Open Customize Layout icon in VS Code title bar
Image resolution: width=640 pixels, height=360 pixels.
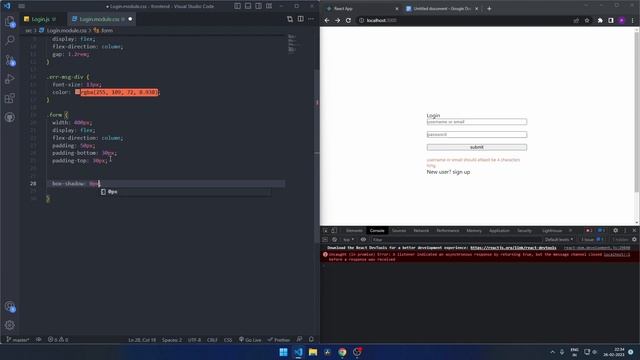269,6
